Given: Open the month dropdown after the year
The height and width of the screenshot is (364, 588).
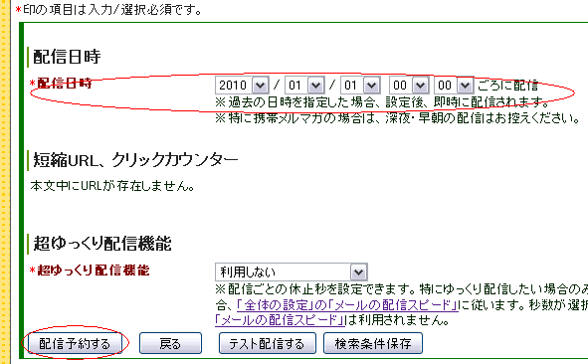Looking at the screenshot, I should (304, 86).
